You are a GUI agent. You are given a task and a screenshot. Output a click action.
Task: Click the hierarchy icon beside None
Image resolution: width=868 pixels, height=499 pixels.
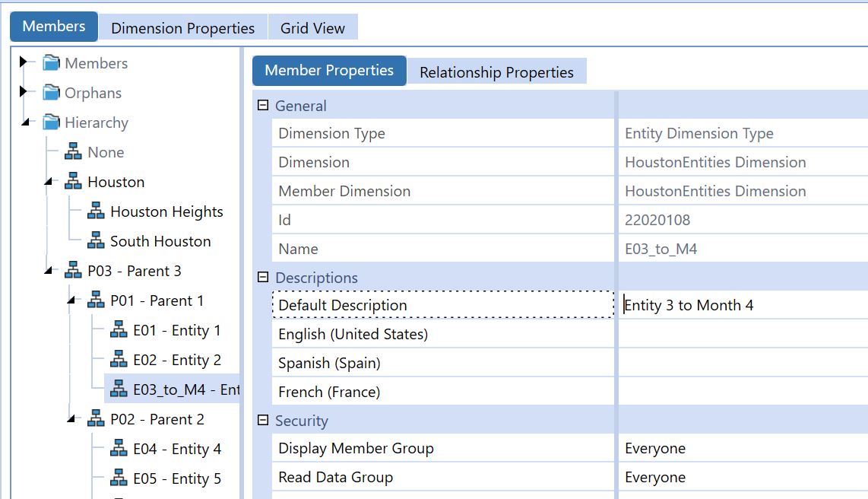73,152
